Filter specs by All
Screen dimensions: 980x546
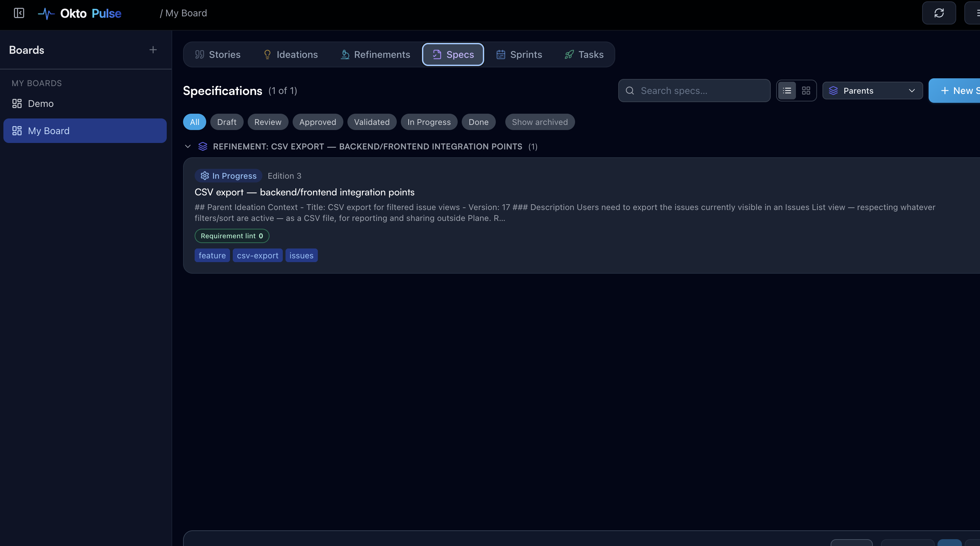194,122
